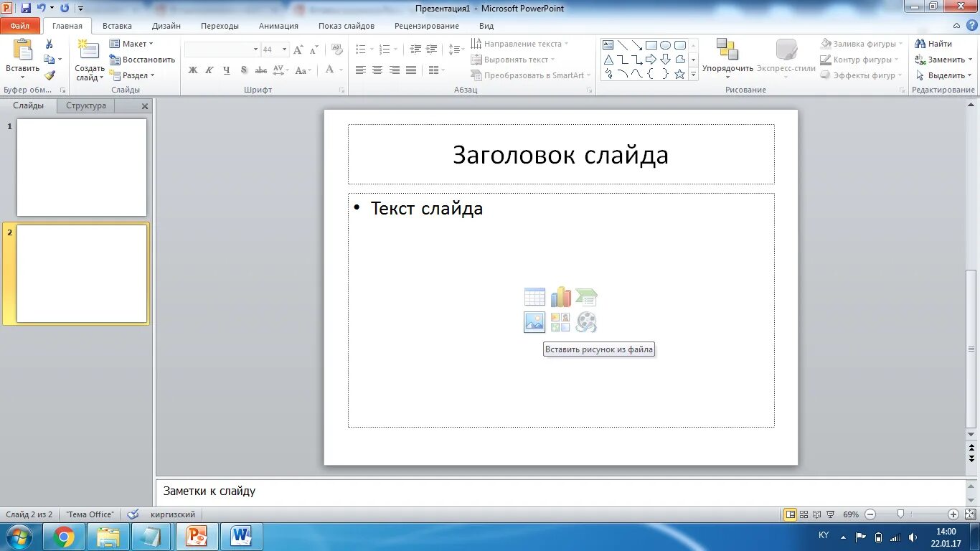Increase list indent level
The width and height of the screenshot is (980, 551).
431,50
